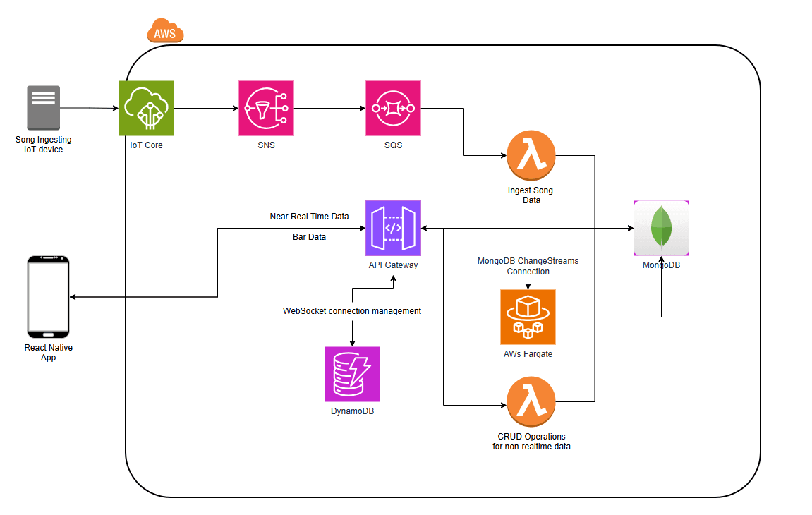Click the DynamoDB database icon
The width and height of the screenshot is (812, 515).
click(352, 374)
